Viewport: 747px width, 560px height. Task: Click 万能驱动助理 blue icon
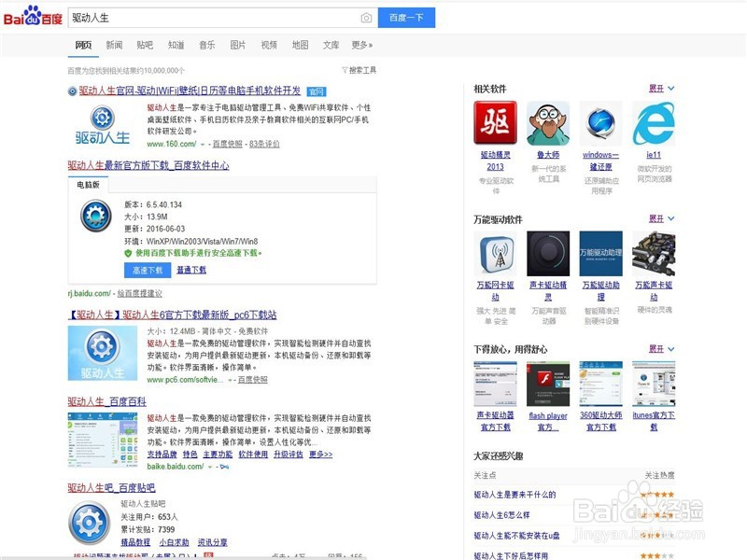pos(600,253)
